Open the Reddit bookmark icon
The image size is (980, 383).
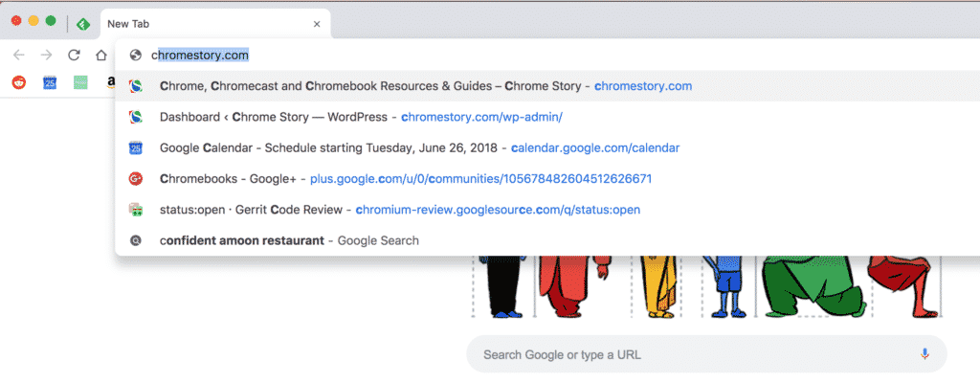(19, 82)
